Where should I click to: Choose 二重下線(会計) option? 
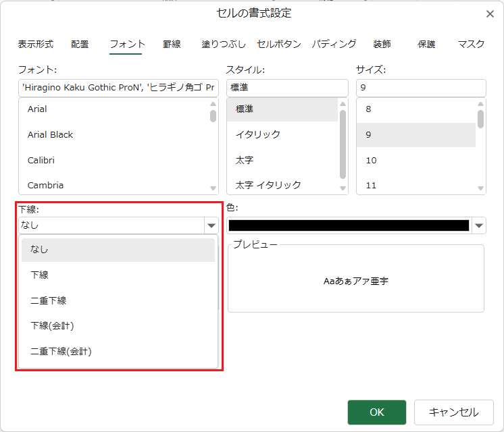point(118,352)
